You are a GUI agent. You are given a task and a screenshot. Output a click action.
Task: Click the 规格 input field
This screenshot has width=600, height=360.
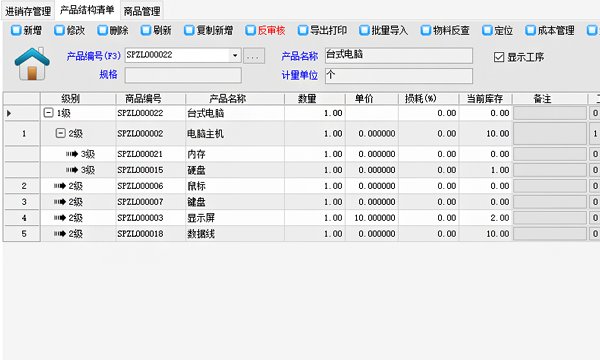(183, 75)
